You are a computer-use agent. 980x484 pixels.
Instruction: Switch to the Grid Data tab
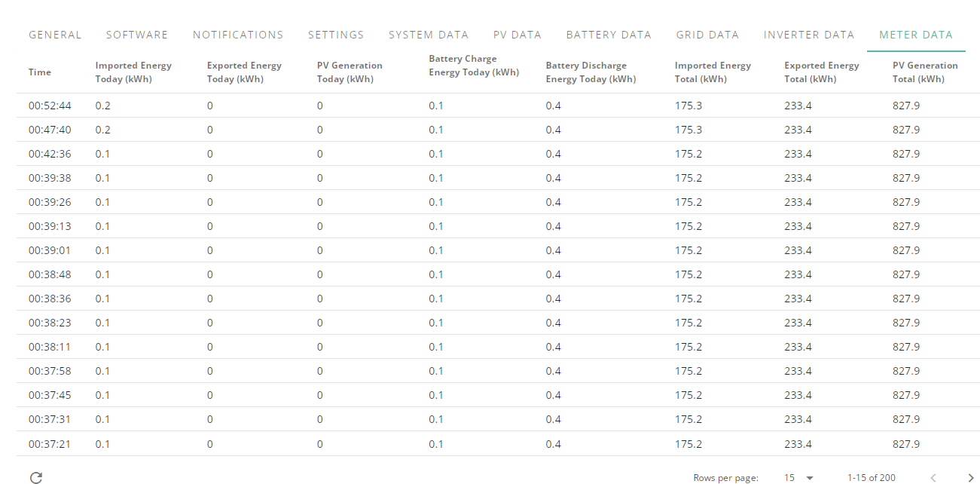click(707, 35)
